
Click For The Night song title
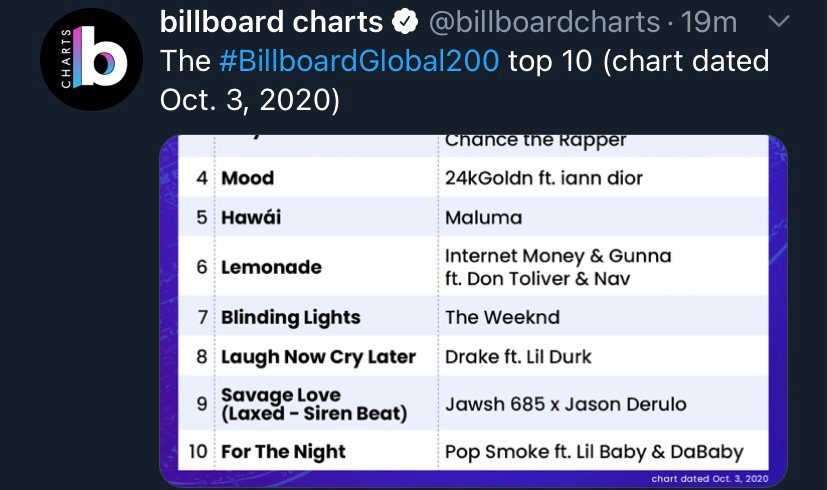[x=283, y=452]
